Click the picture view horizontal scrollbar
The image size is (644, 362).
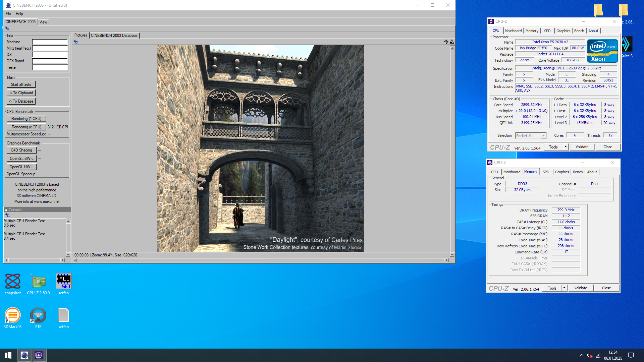[x=261, y=260]
